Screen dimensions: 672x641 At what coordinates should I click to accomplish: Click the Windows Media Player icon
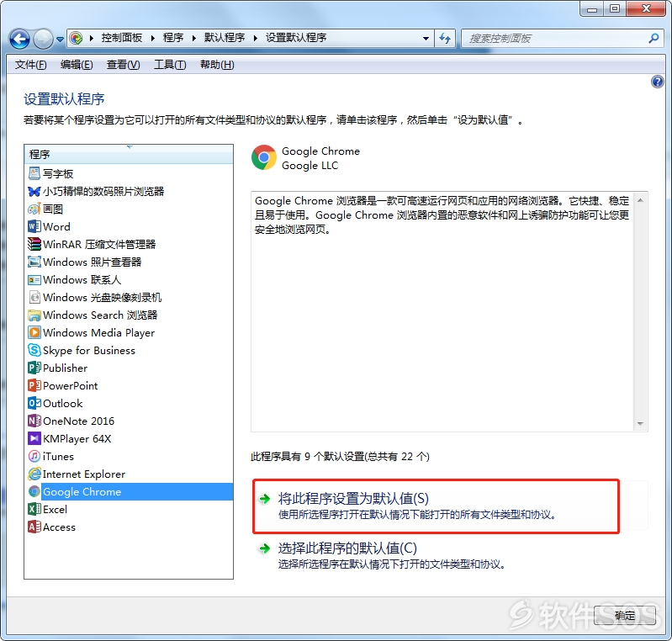pos(34,332)
